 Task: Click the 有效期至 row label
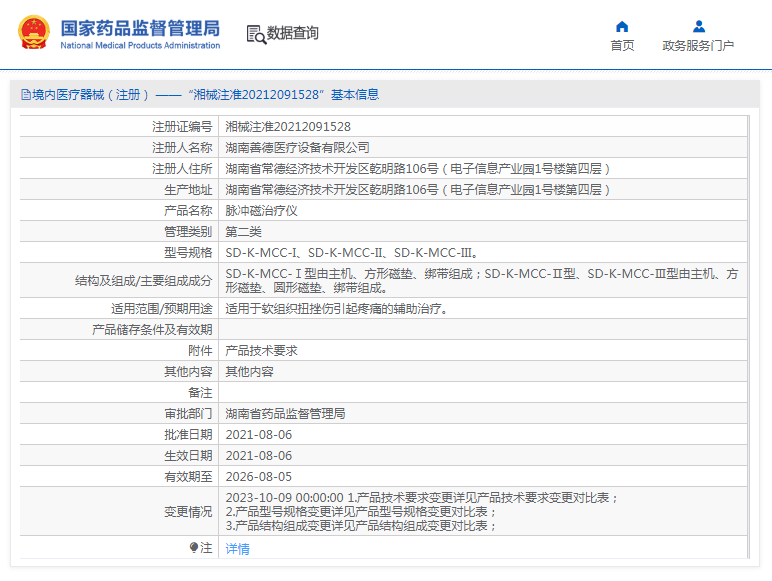tap(188, 477)
